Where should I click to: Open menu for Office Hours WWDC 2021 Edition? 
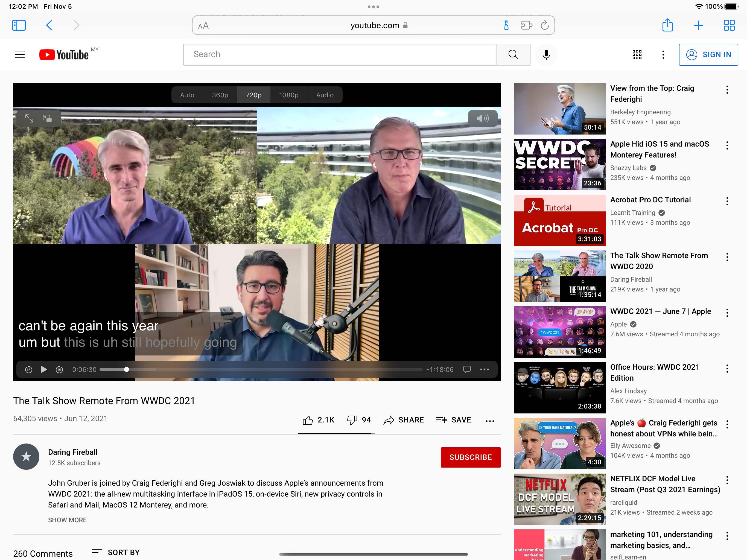pos(727,369)
